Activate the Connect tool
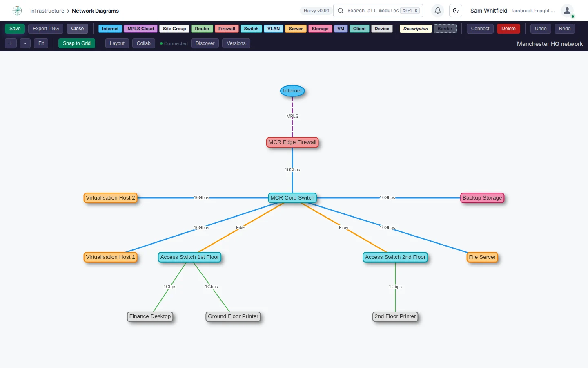 [x=480, y=29]
